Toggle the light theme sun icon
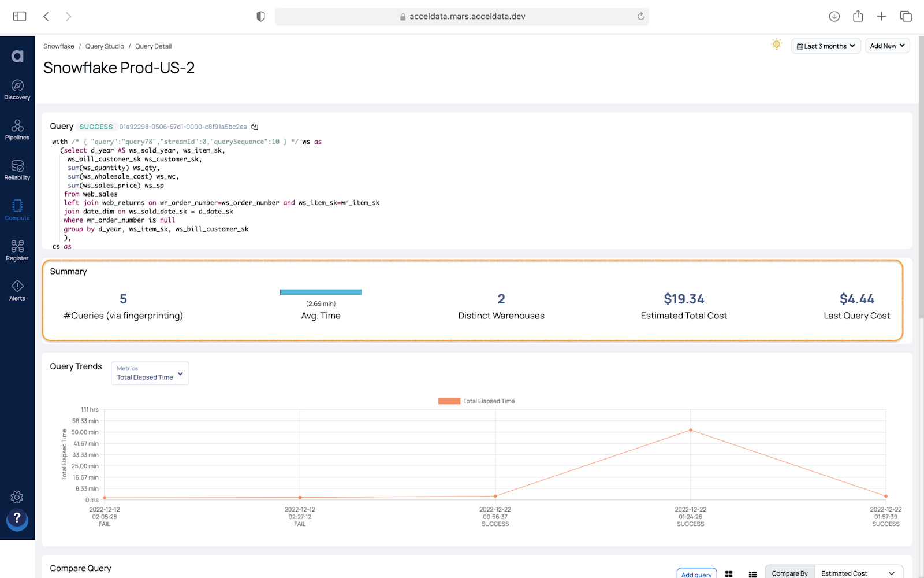 (777, 45)
